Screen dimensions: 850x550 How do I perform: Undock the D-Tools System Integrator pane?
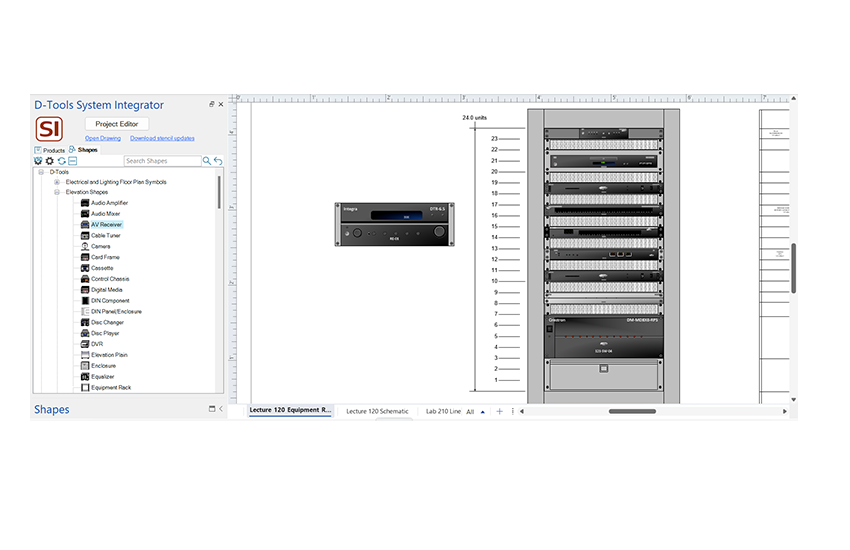click(x=211, y=104)
